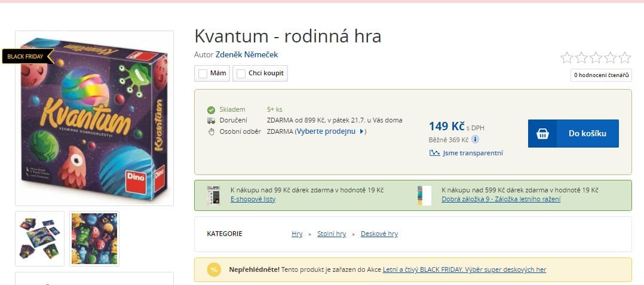
Task: View thumbnail showing game cards and board
Action: (40, 238)
